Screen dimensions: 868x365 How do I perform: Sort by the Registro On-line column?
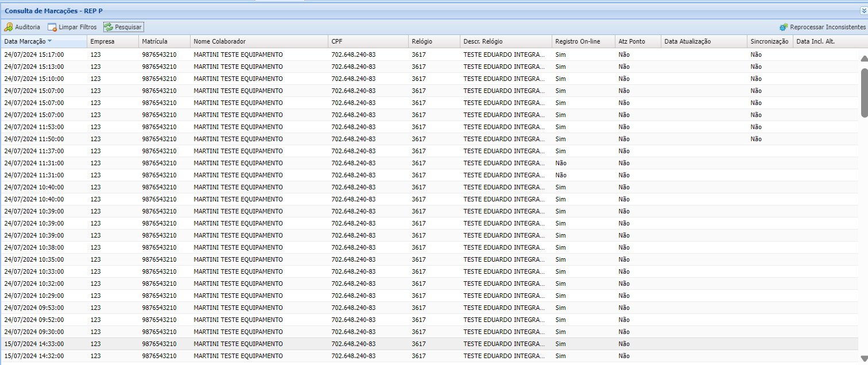(x=583, y=41)
